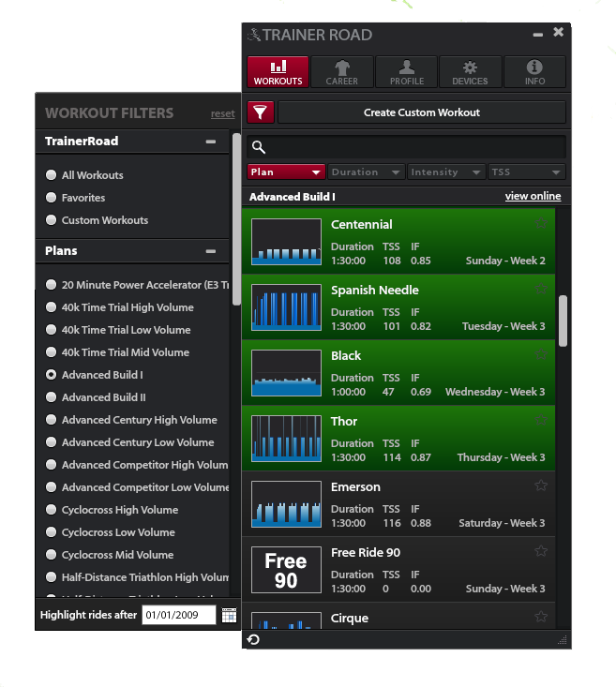Favorite the Spanish Needle workout star
Viewport: 616px width, 687px height.
pos(541,289)
